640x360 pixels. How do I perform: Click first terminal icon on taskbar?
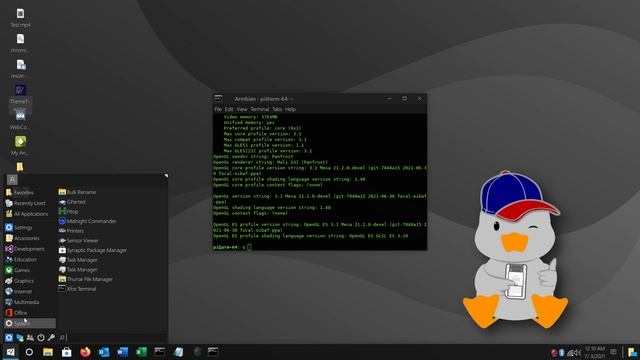[x=160, y=352]
